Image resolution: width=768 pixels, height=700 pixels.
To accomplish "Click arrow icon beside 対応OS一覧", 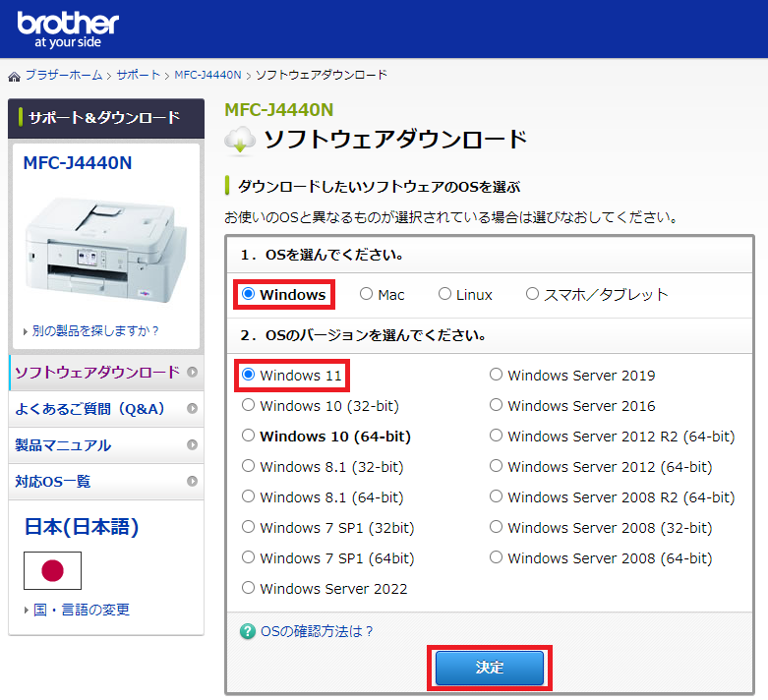I will point(192,481).
